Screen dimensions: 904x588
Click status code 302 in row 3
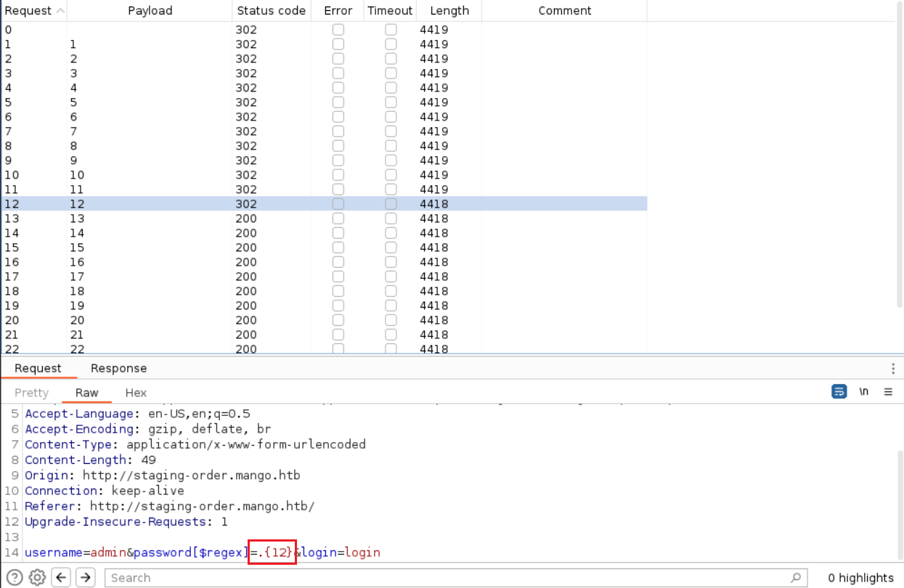pyautogui.click(x=246, y=73)
